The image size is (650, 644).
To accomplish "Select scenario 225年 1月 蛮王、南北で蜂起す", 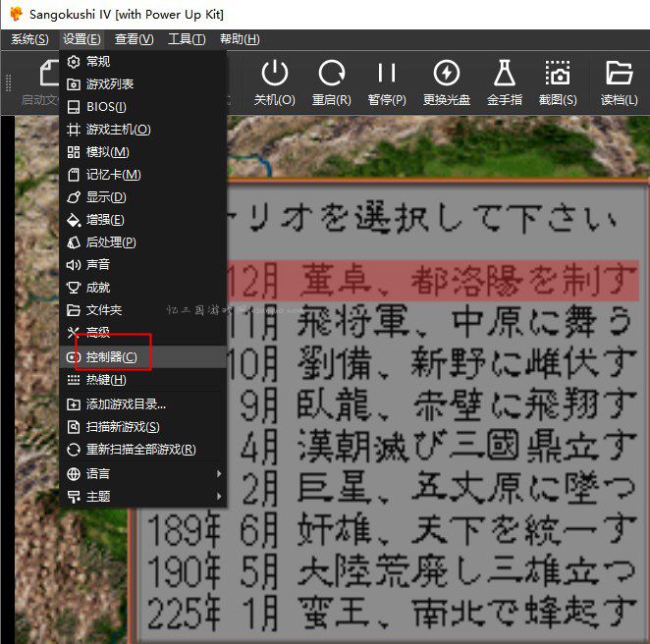I will [x=391, y=612].
